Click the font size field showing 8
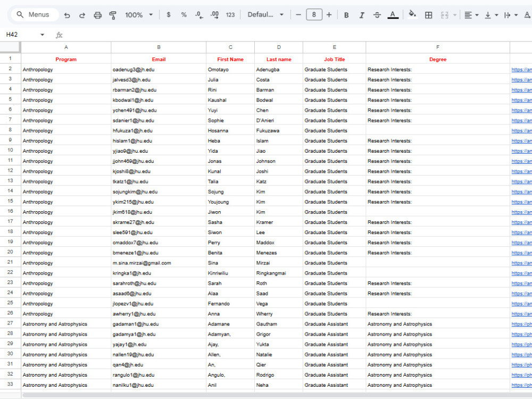 pos(314,14)
